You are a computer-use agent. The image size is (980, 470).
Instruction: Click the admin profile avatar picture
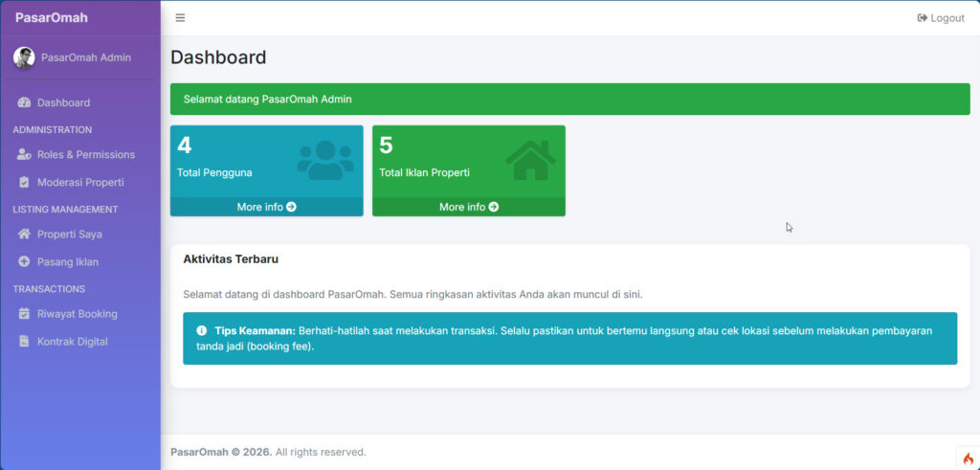click(24, 57)
